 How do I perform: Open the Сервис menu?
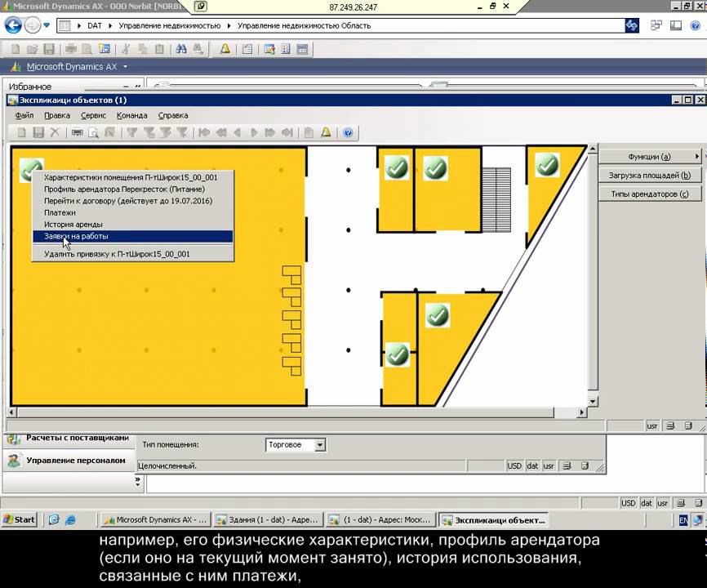pyautogui.click(x=93, y=115)
